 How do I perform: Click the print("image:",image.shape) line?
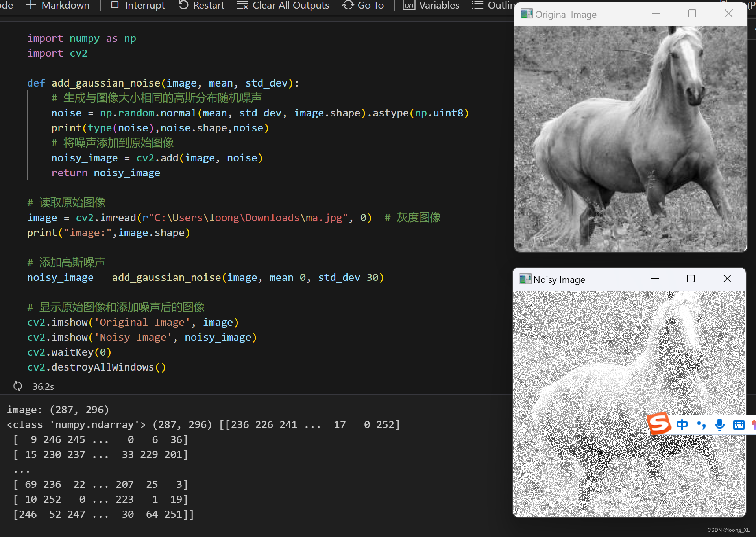click(x=109, y=233)
